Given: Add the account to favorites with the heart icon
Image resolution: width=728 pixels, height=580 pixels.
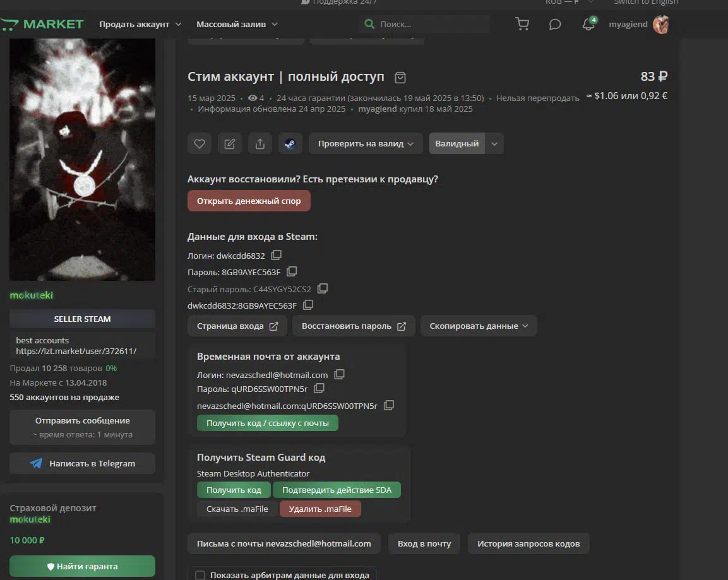Looking at the screenshot, I should pyautogui.click(x=200, y=143).
